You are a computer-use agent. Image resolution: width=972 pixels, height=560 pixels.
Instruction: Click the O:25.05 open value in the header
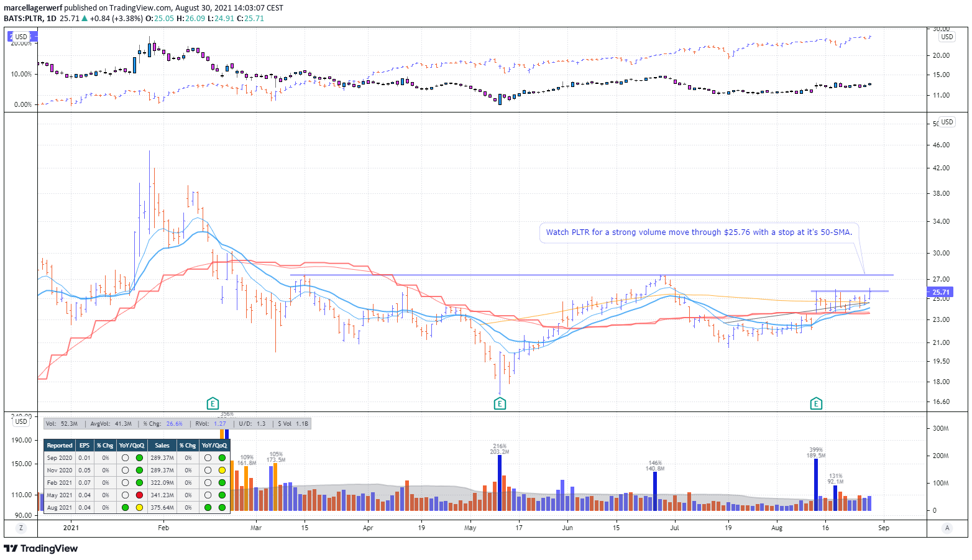pyautogui.click(x=159, y=19)
